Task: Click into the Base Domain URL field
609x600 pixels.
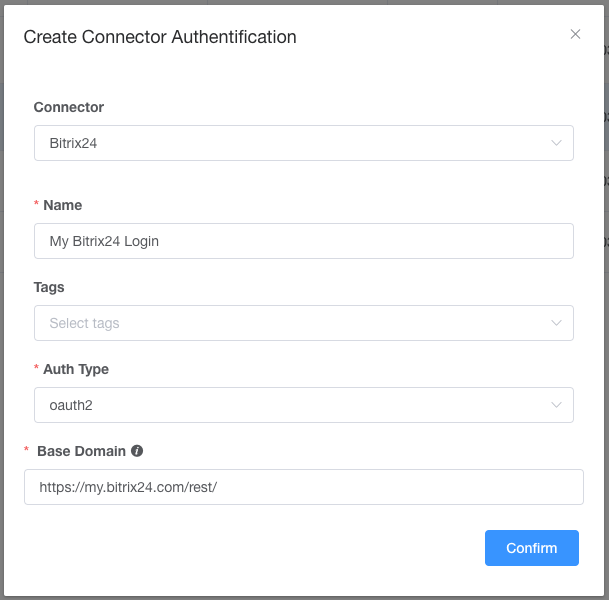Action: pyautogui.click(x=303, y=487)
